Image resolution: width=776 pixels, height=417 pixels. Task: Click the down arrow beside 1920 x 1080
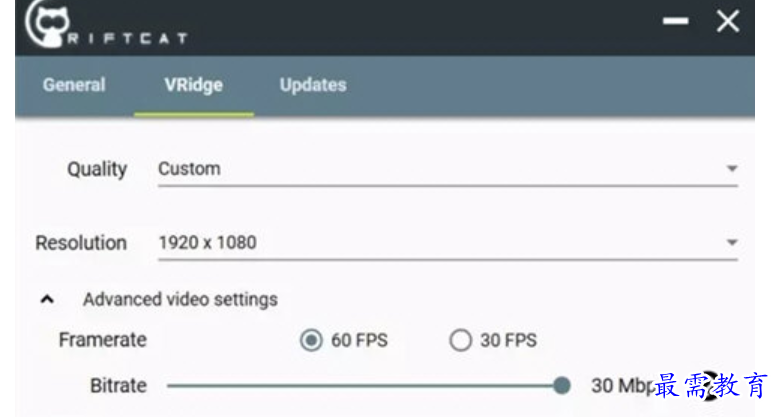pyautogui.click(x=732, y=242)
